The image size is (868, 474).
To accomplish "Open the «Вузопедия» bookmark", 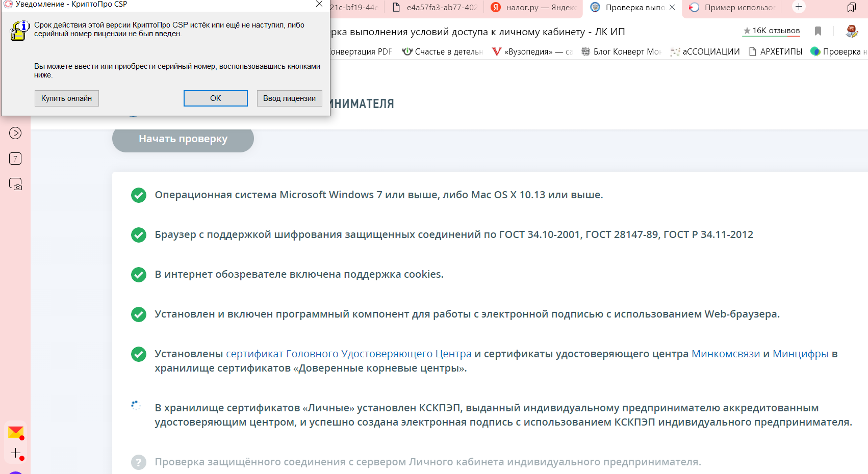I will (x=532, y=51).
